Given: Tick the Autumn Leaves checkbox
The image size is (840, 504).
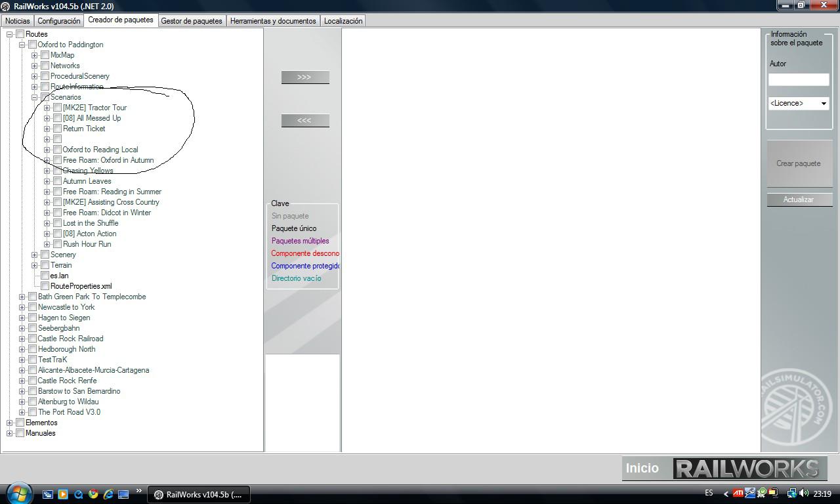Looking at the screenshot, I should point(58,181).
